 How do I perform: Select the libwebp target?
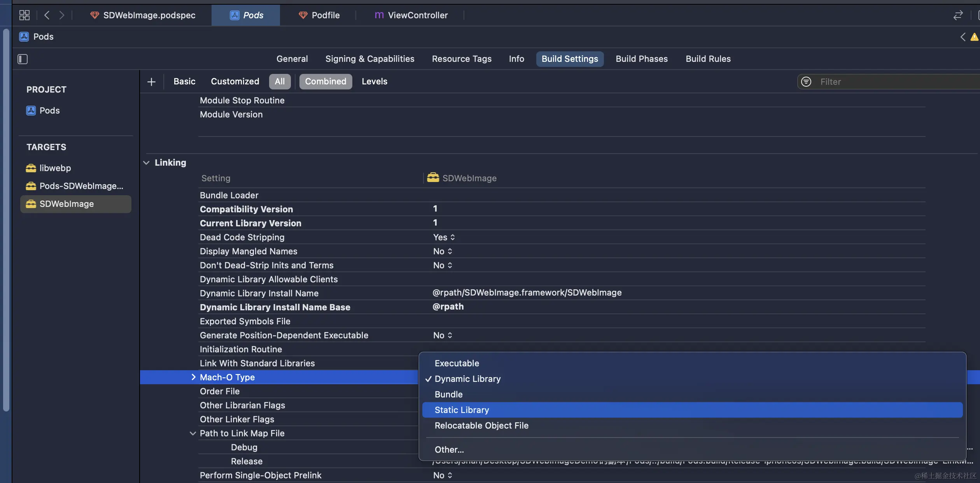pos(55,168)
